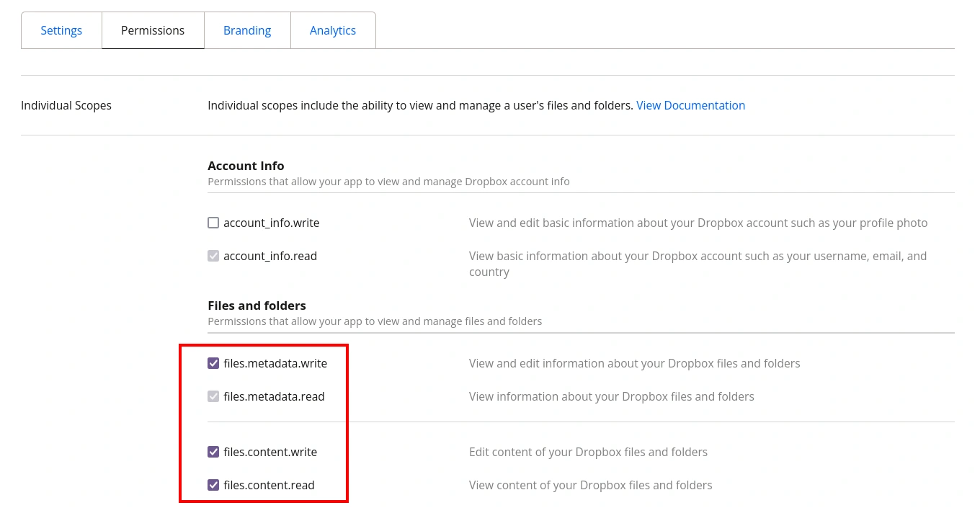The image size is (980, 508).
Task: Click the files.content.write scope label
Action: pyautogui.click(x=270, y=452)
